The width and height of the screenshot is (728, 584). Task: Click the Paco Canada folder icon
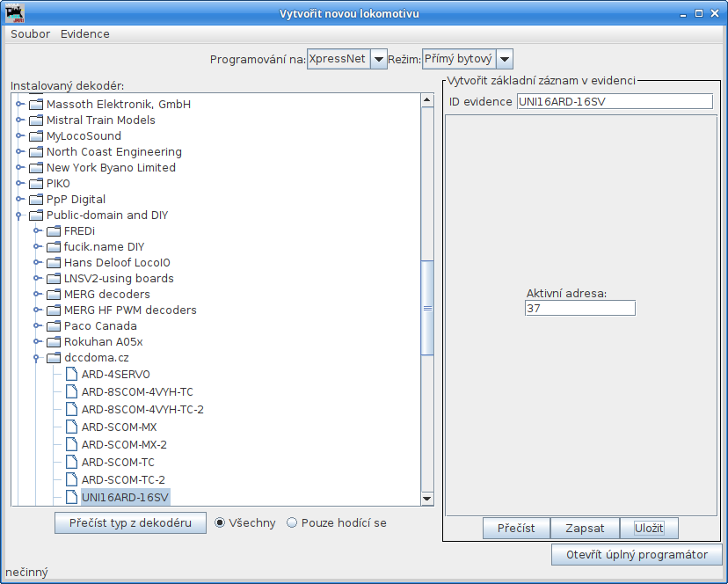54,326
